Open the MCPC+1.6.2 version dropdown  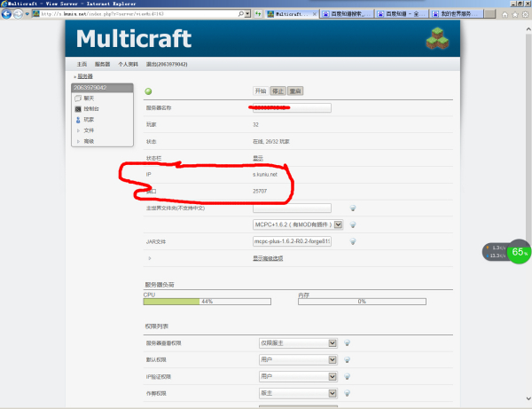tap(298, 224)
